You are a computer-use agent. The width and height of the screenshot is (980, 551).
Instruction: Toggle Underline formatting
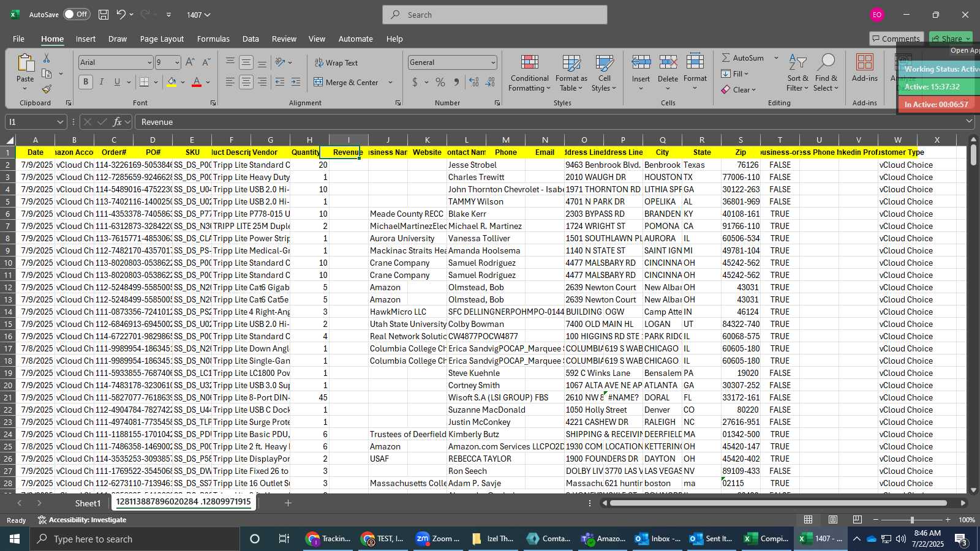[117, 82]
